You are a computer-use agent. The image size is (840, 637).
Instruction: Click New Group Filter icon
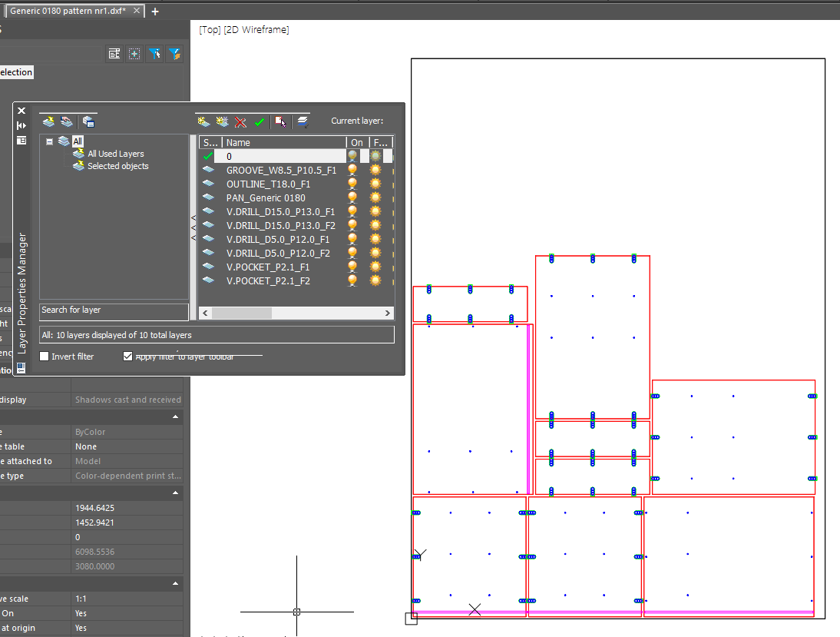[67, 121]
